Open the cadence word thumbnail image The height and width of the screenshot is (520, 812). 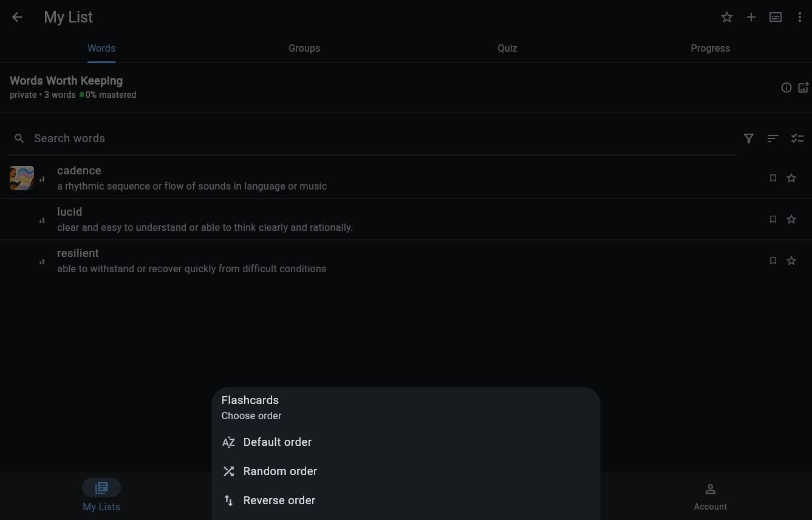pos(22,178)
